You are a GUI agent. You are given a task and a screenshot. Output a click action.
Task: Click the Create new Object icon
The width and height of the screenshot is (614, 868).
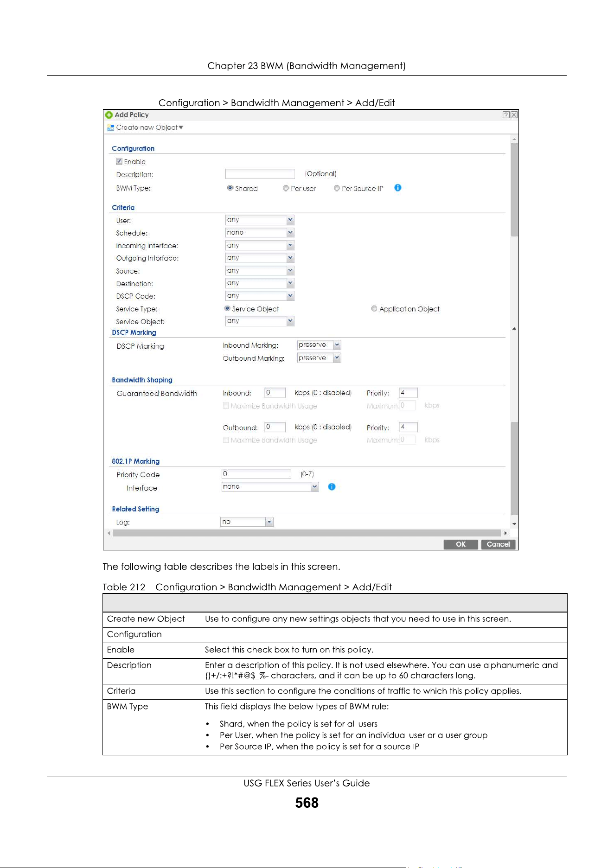(110, 128)
